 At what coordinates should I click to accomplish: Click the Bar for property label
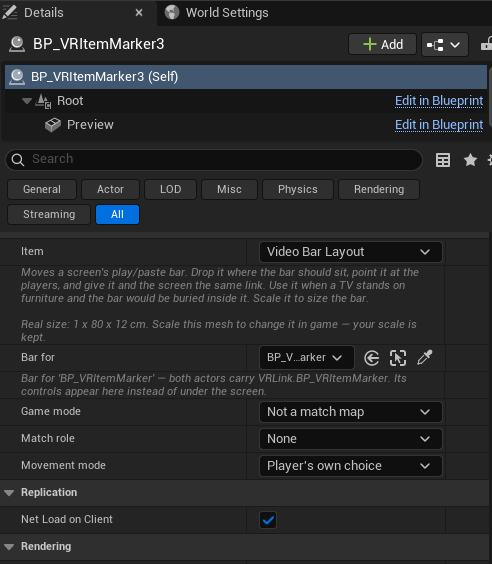(38, 358)
